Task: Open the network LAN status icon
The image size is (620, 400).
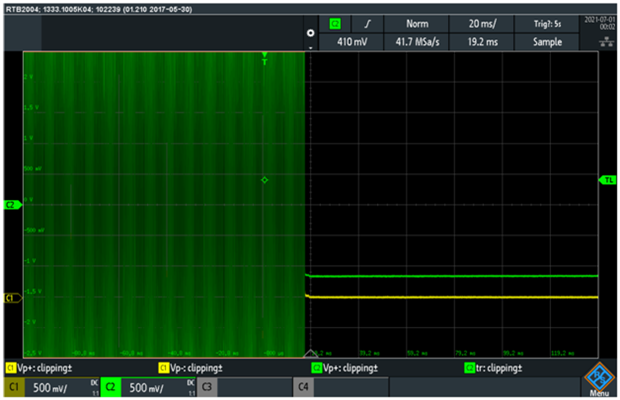Action: coord(606,42)
